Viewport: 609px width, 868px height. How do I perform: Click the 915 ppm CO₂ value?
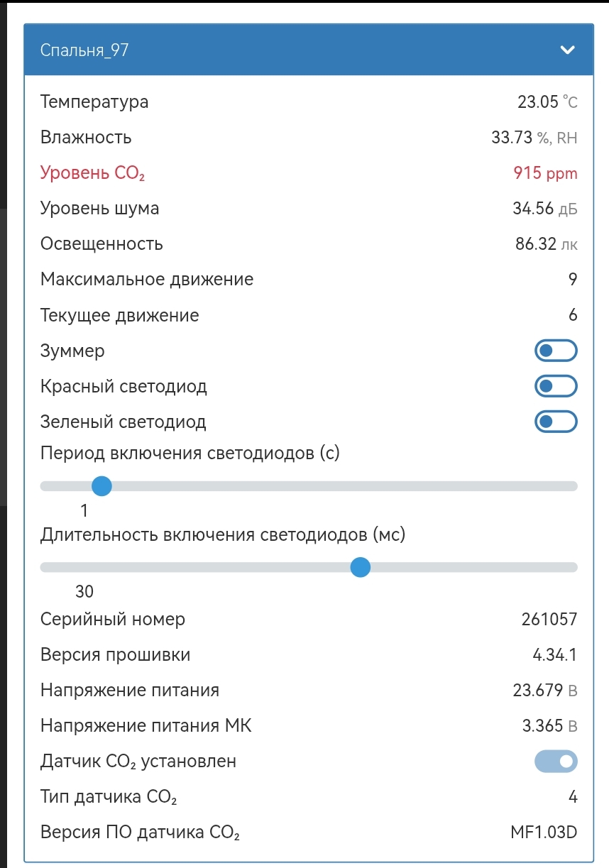click(545, 173)
